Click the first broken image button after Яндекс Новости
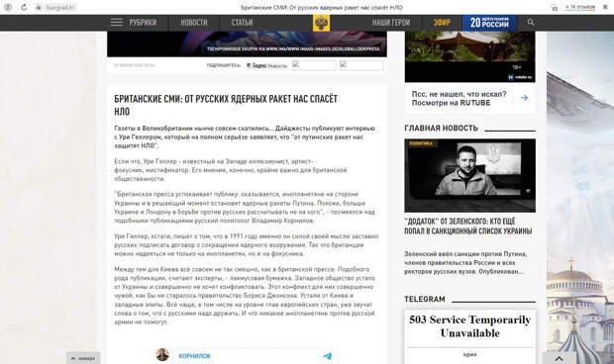This screenshot has height=364, width=614. click(314, 65)
